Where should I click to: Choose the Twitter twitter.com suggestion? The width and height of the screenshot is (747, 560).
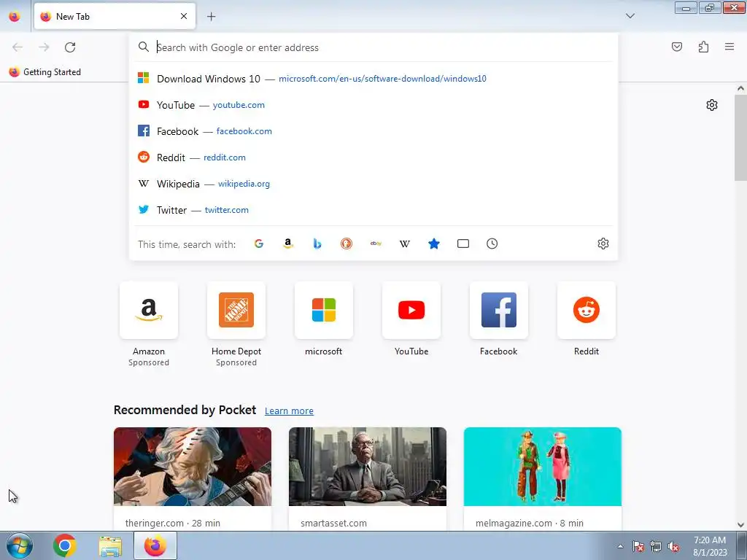tap(373, 209)
